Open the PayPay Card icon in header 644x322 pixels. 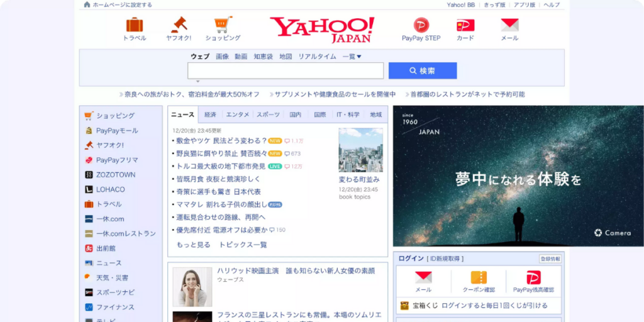(465, 25)
